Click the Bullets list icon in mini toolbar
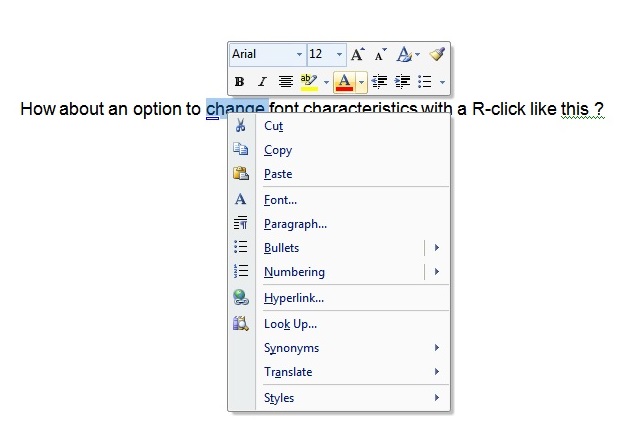 click(x=425, y=81)
